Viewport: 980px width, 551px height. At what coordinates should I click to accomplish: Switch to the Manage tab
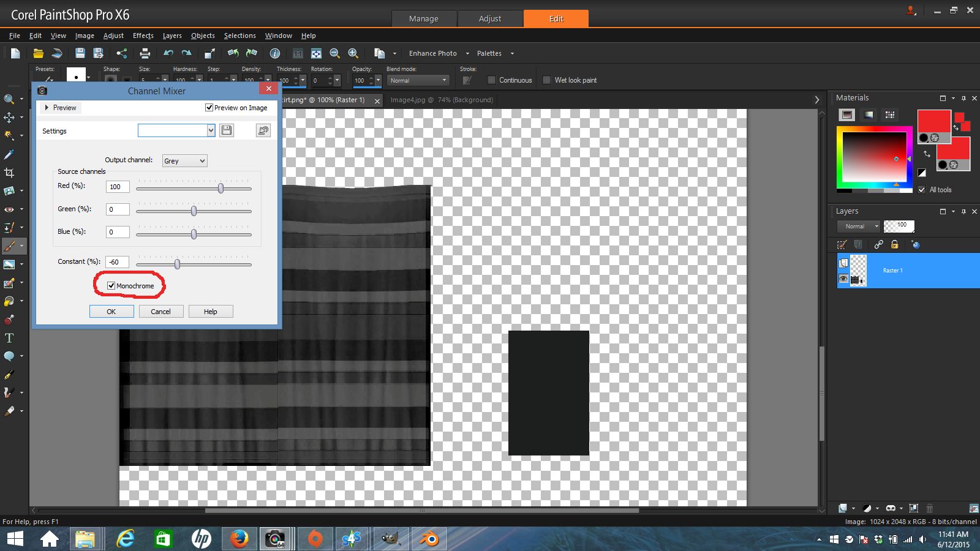[424, 18]
